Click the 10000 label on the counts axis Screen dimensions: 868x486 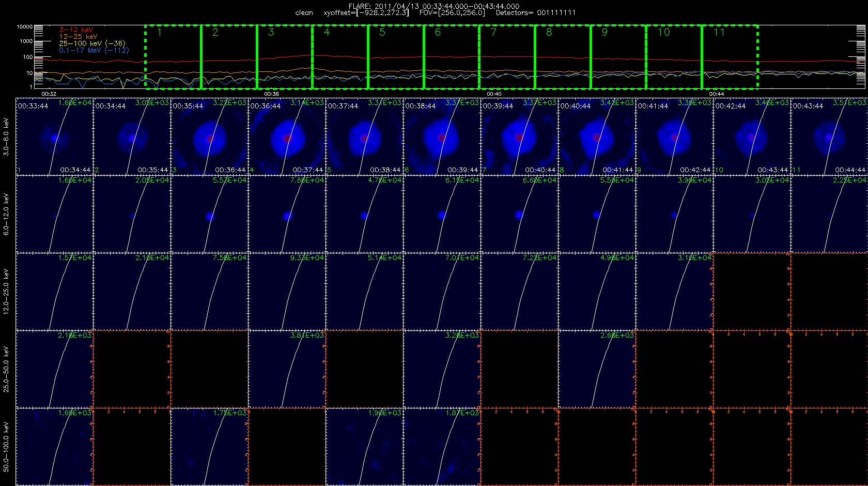pos(24,27)
